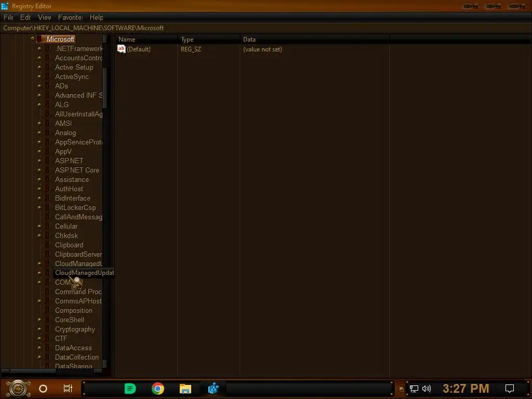Select the Command Processor key
The image size is (532, 399).
coord(78,292)
